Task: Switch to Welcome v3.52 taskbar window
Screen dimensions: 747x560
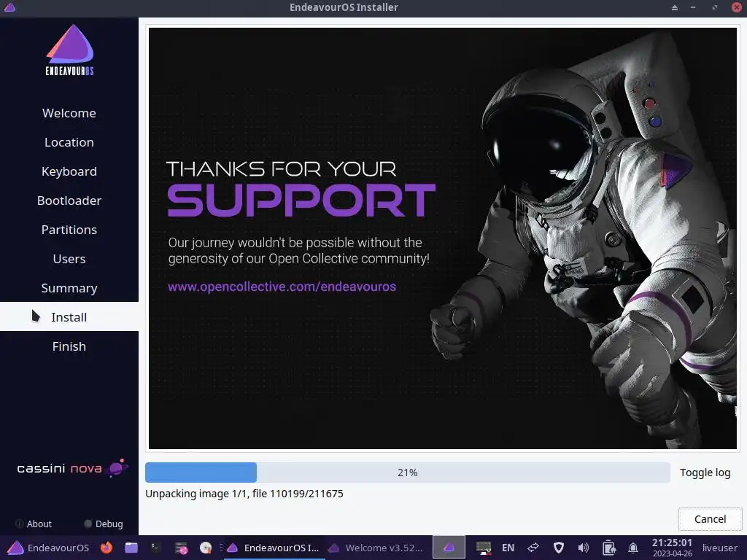Action: pyautogui.click(x=376, y=548)
